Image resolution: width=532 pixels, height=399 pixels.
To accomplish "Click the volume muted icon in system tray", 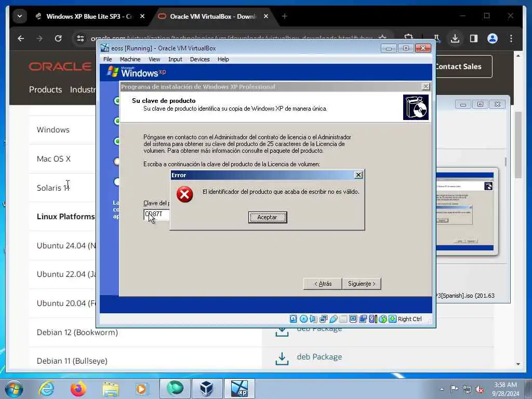I will [x=480, y=390].
